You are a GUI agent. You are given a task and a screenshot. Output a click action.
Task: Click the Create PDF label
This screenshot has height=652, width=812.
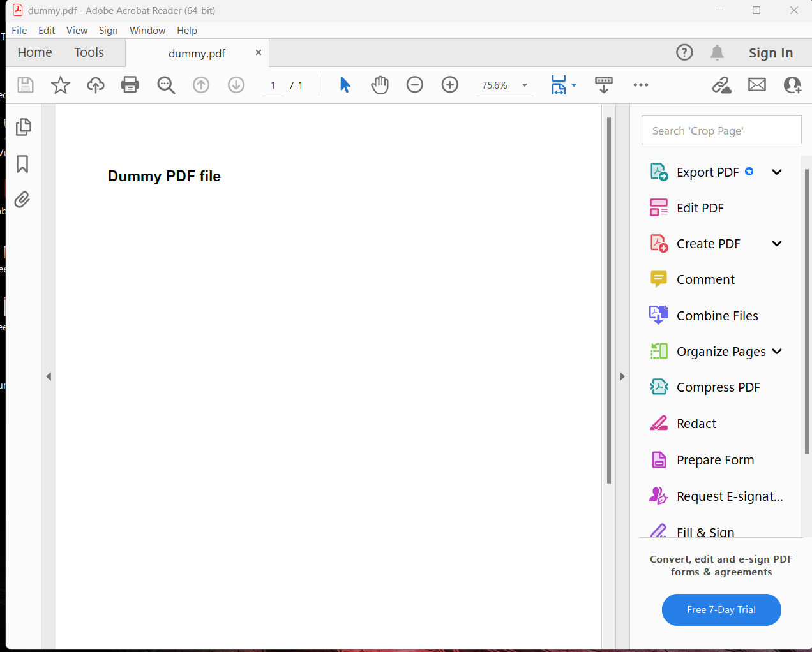[x=708, y=244]
